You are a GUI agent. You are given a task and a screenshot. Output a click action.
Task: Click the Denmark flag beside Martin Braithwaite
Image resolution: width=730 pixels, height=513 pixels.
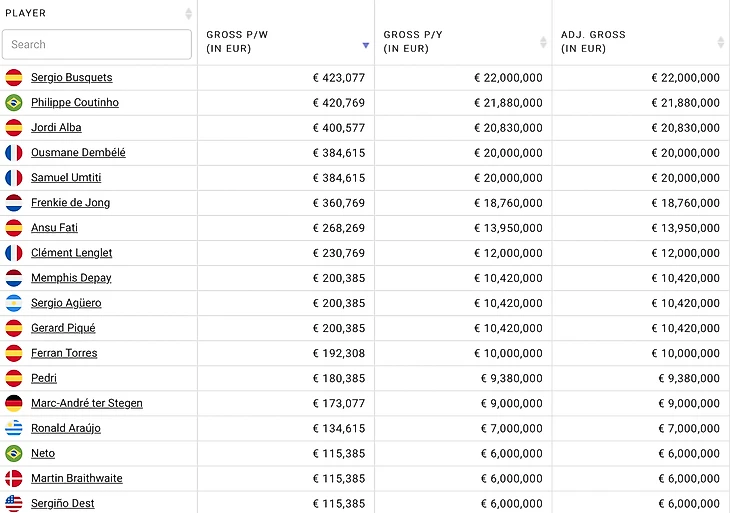(14, 478)
